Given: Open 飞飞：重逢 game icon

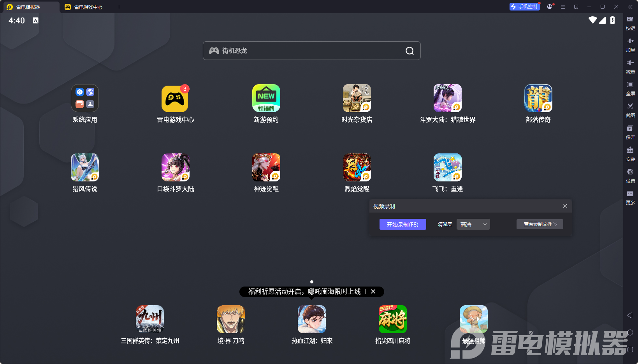Looking at the screenshot, I should coord(448,167).
